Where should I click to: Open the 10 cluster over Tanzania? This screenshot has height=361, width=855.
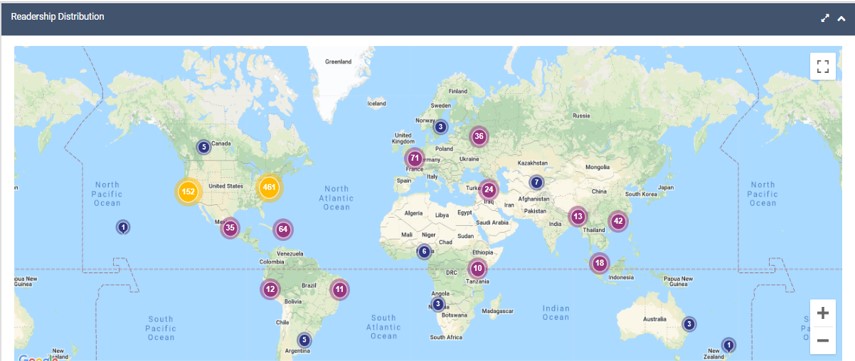[x=477, y=268]
